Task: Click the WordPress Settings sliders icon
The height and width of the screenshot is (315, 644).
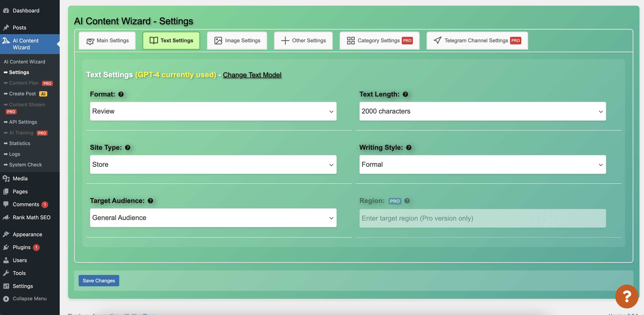Action: (6, 286)
